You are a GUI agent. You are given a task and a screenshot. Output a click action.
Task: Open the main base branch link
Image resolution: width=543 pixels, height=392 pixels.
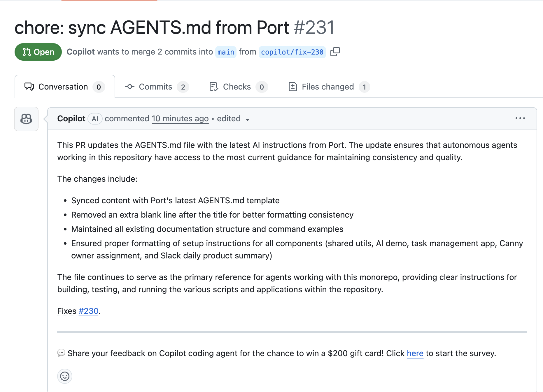[226, 52]
